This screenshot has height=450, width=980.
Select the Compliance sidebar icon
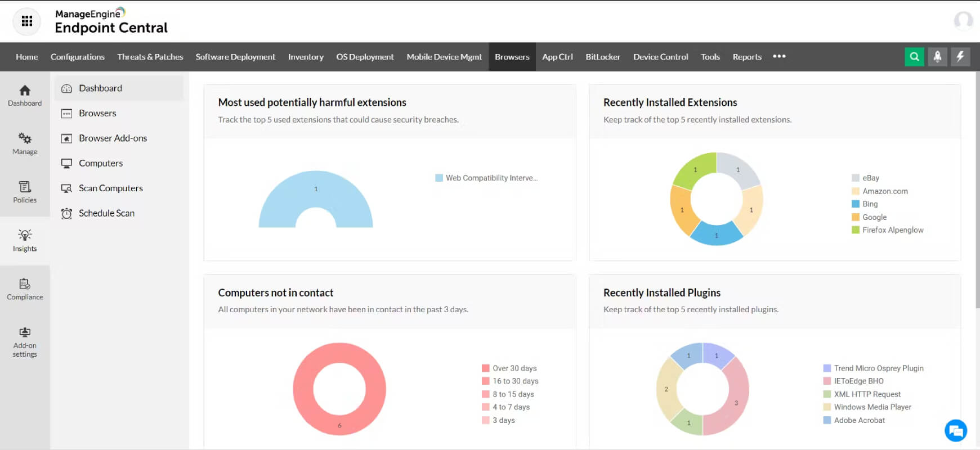click(25, 290)
